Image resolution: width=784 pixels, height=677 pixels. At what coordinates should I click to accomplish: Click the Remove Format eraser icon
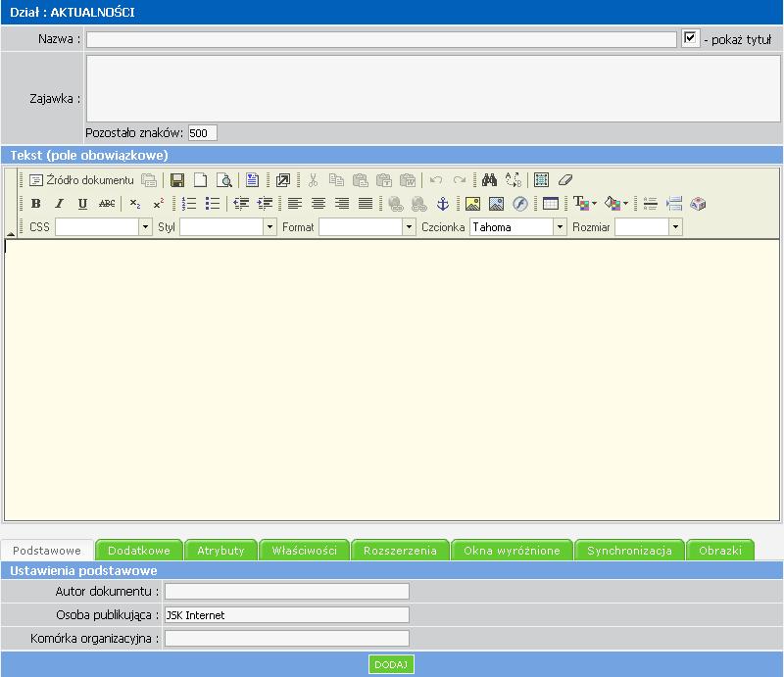tap(565, 180)
